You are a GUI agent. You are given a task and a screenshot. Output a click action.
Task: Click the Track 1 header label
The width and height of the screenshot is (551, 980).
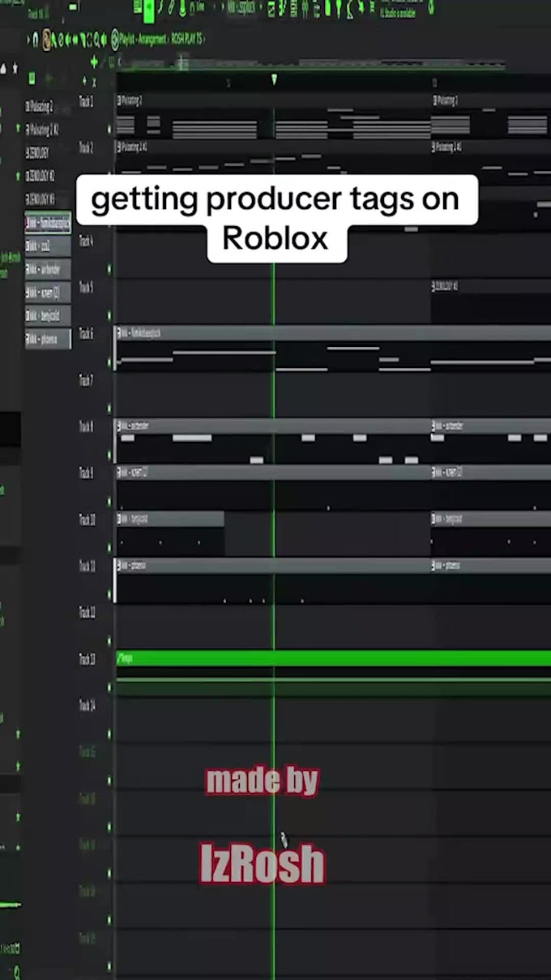click(x=86, y=101)
